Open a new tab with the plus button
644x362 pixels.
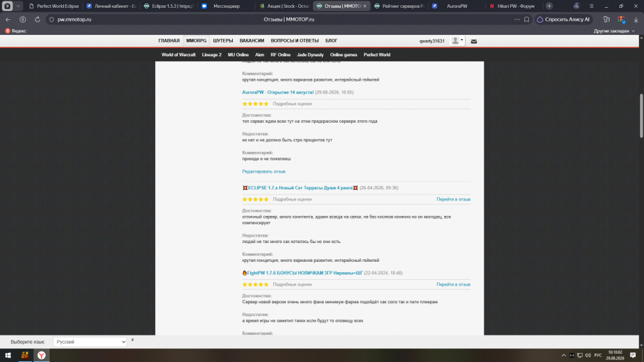pyautogui.click(x=549, y=6)
